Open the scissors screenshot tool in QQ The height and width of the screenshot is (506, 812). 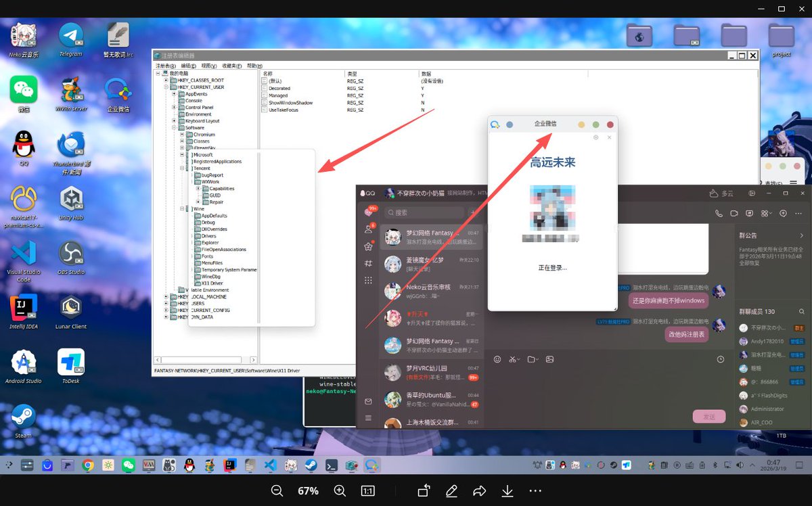tap(514, 359)
